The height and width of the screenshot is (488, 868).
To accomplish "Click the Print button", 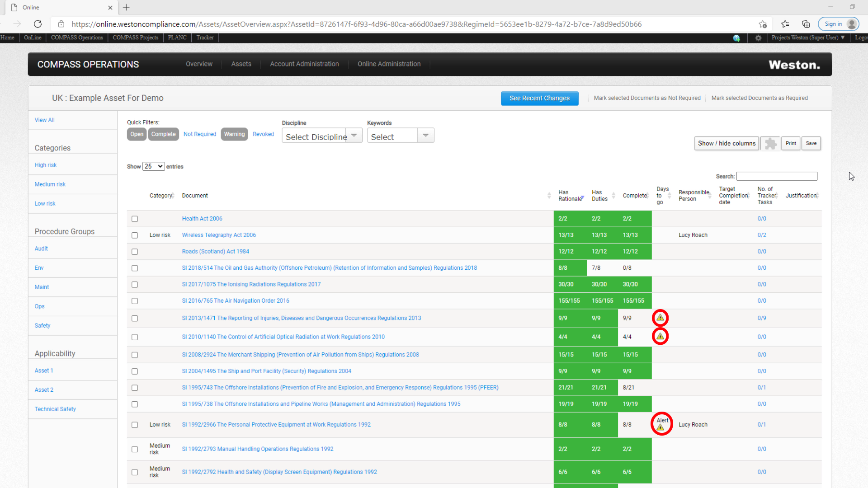I will click(x=791, y=144).
